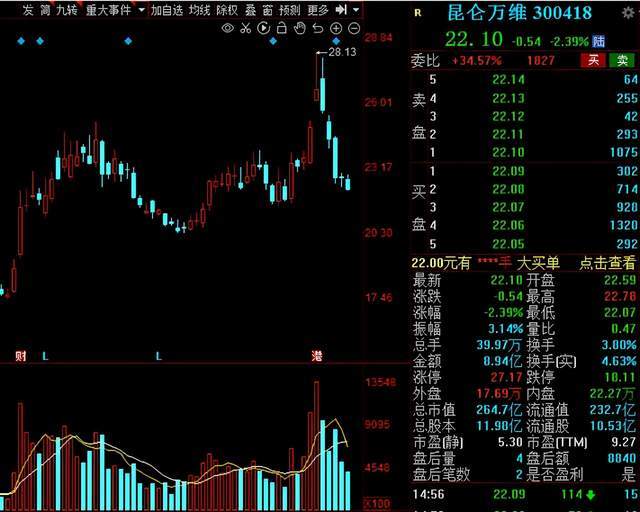Start chart replay with play icon

coord(264,28)
